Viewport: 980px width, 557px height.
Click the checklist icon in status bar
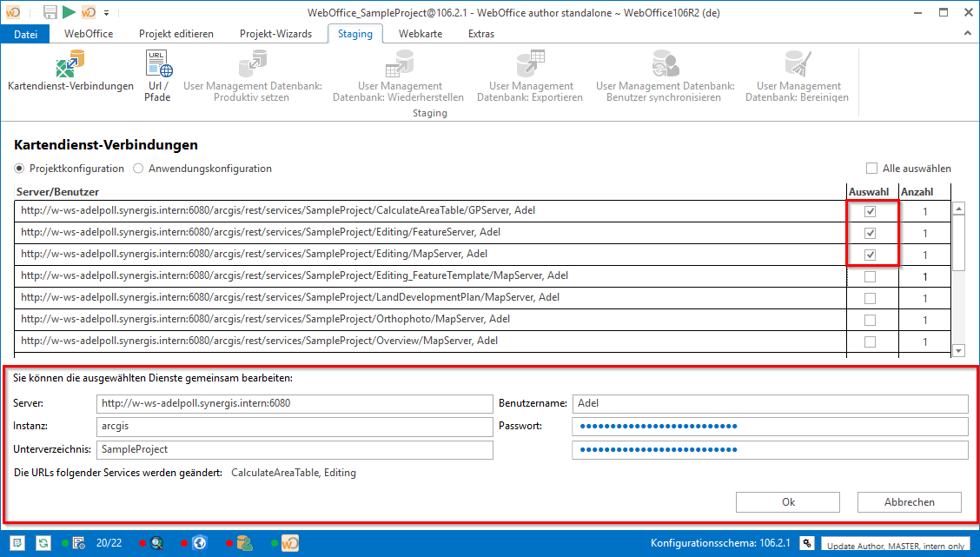(17, 543)
